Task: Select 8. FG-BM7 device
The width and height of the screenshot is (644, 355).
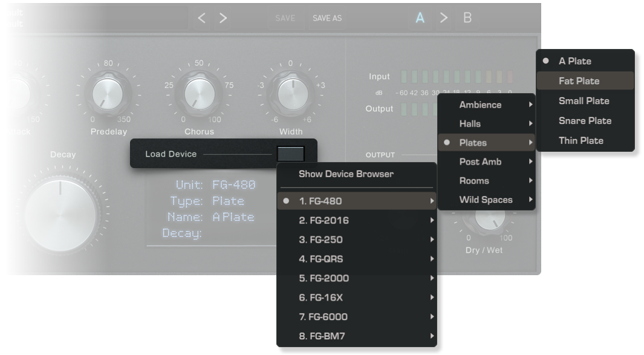Action: 356,336
